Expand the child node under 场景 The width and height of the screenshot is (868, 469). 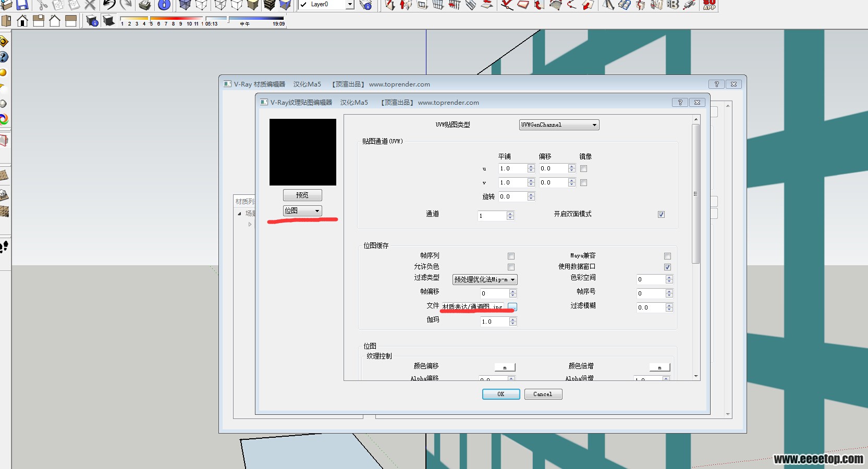[250, 225]
